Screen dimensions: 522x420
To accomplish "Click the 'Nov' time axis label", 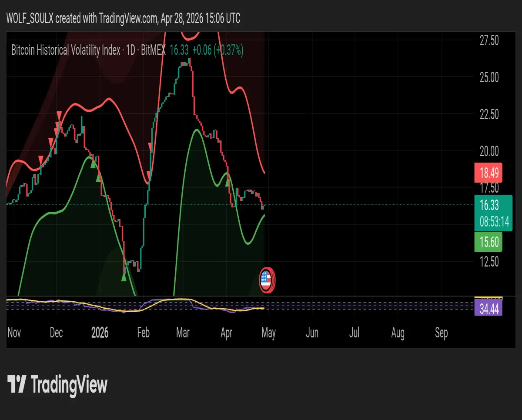I will [14, 333].
